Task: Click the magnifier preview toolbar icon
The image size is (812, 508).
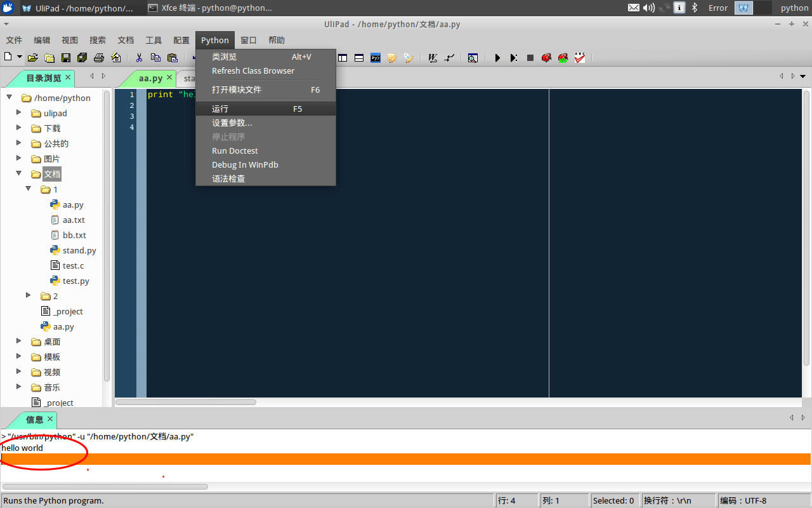Action: pyautogui.click(x=473, y=58)
